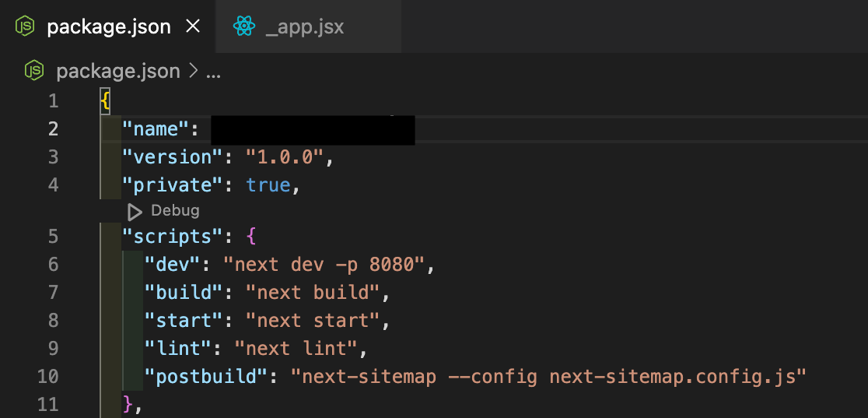Screen dimensions: 868x418
Task: Switch to the package.json tab
Action: (108, 26)
